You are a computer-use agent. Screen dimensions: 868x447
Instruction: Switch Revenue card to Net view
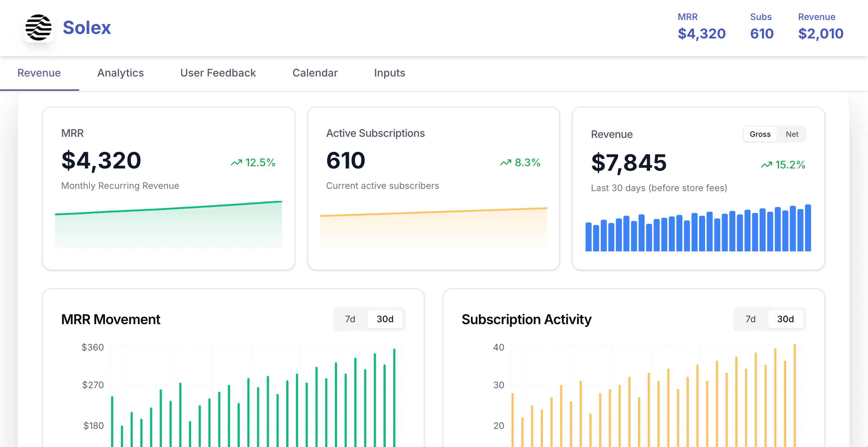(792, 134)
